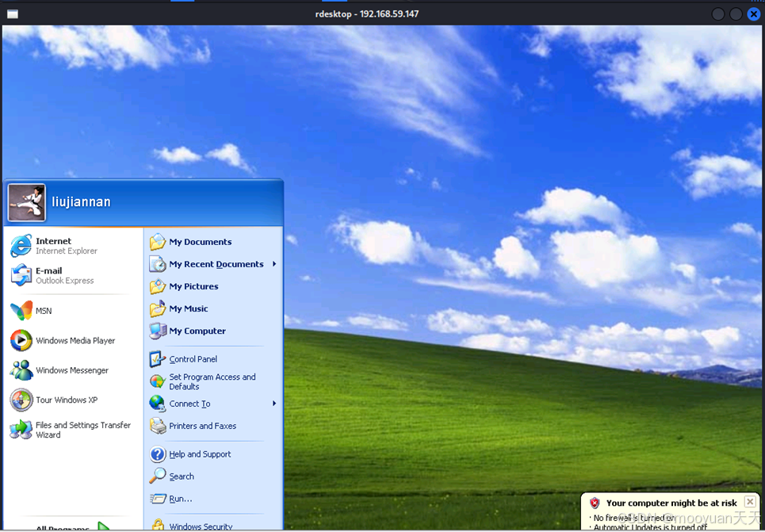Close the rdesktop remote session window
765x532 pixels.
(x=754, y=13)
